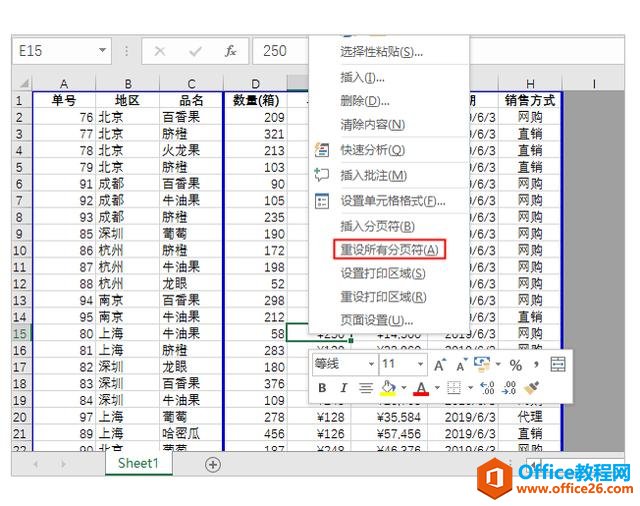Click the Merge and Center icon
This screenshot has width=640, height=506.
[558, 364]
